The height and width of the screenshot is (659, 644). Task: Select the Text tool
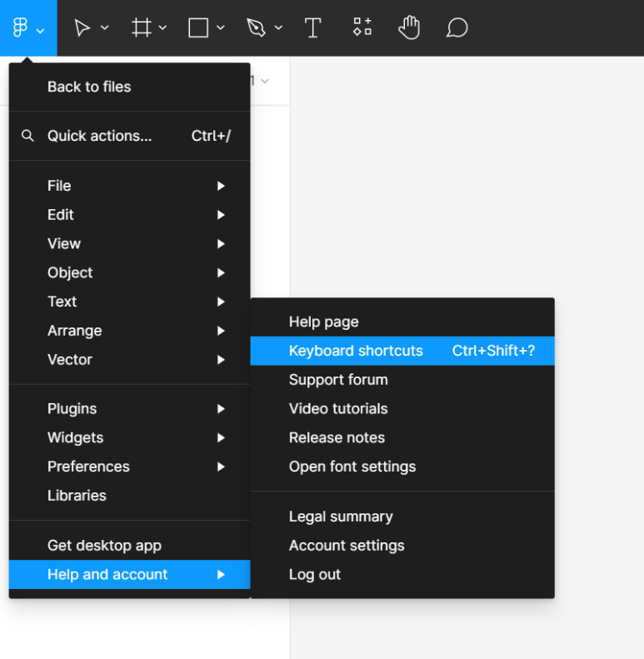[x=312, y=28]
